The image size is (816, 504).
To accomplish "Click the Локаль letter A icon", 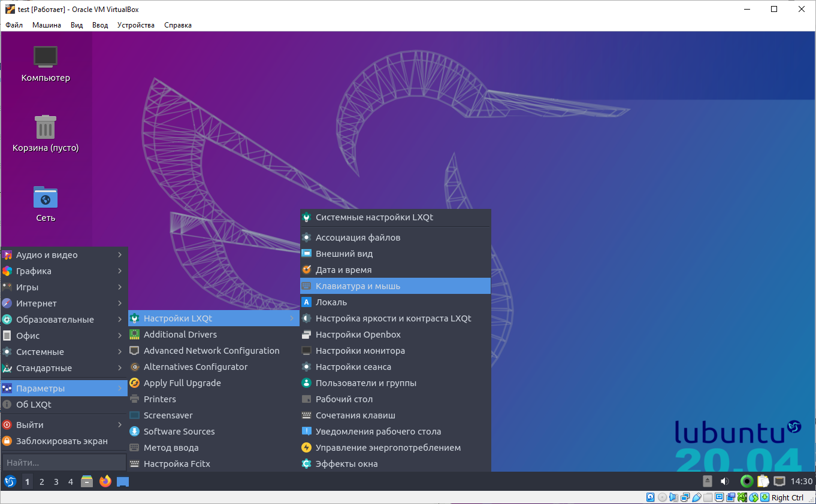I will [307, 302].
